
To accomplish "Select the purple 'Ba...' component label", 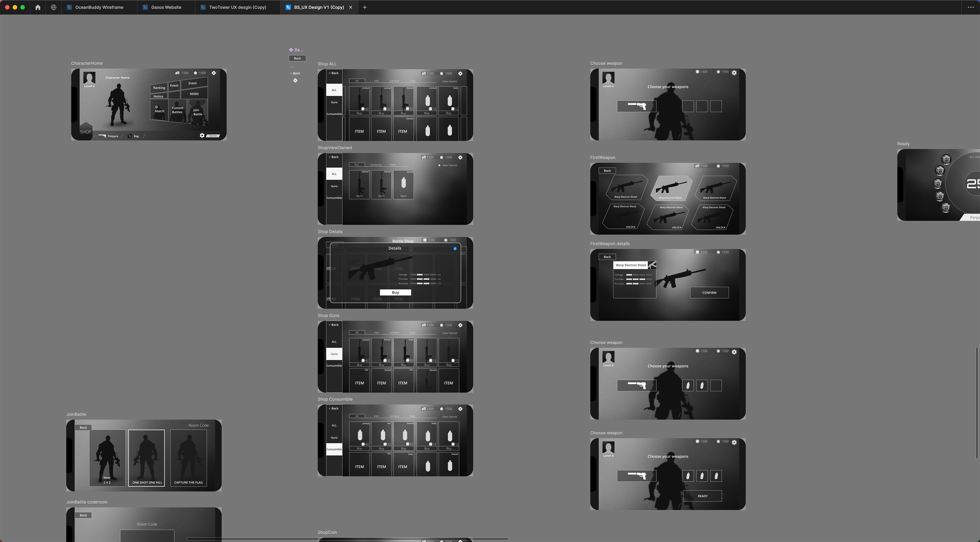I will [296, 50].
